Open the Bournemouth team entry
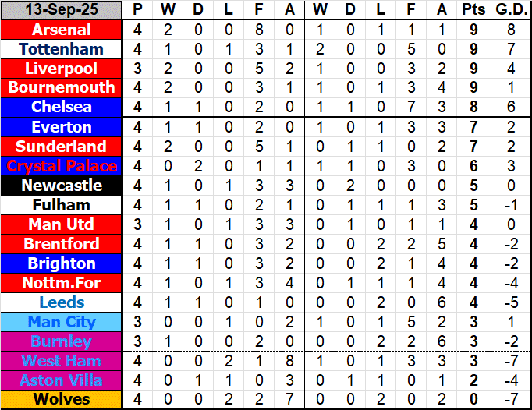Screen dimensions: 532x410 [x=62, y=88]
